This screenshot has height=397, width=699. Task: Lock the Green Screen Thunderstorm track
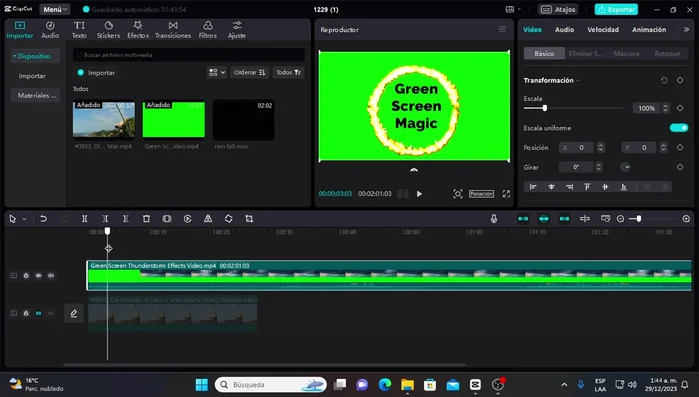click(26, 276)
